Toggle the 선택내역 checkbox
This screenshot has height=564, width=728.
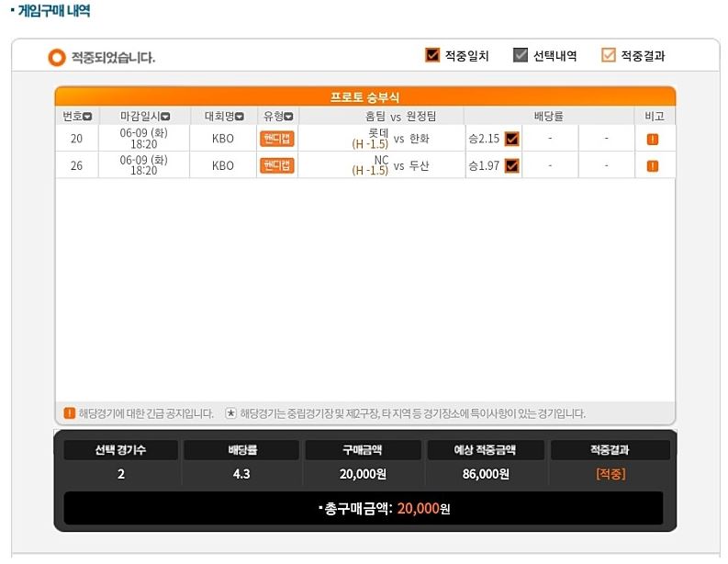coord(520,55)
